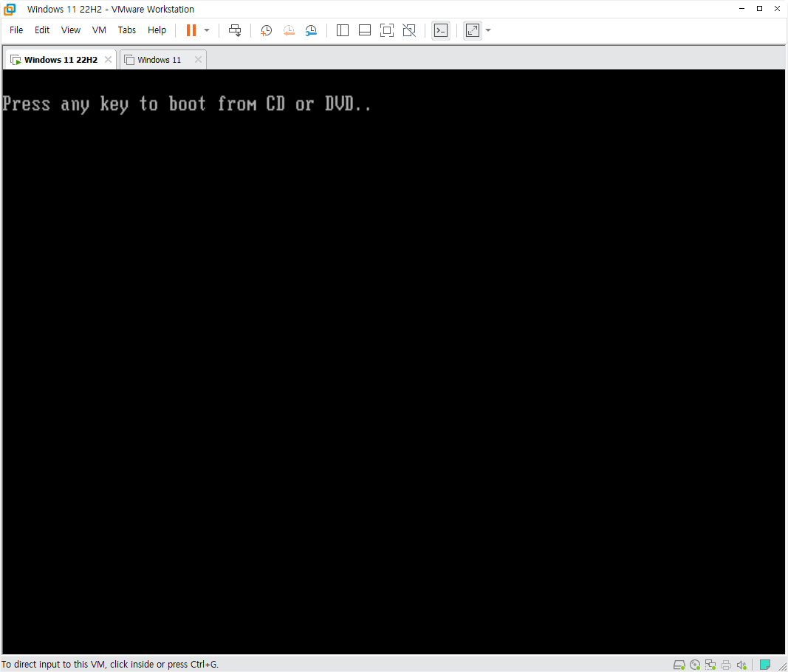This screenshot has height=672, width=788.
Task: Maximize the VMware Workstation window
Action: point(759,9)
